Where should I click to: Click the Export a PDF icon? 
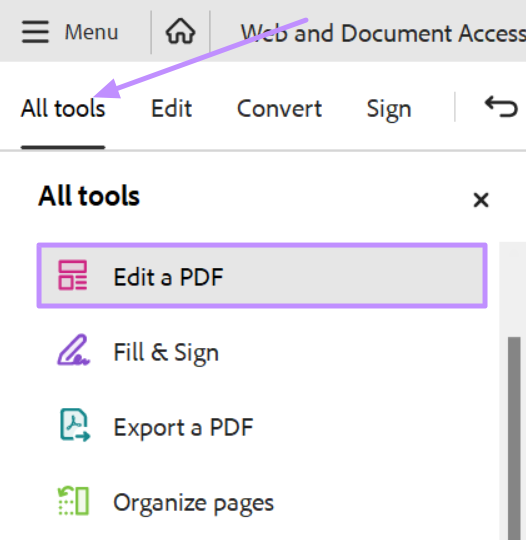75,425
